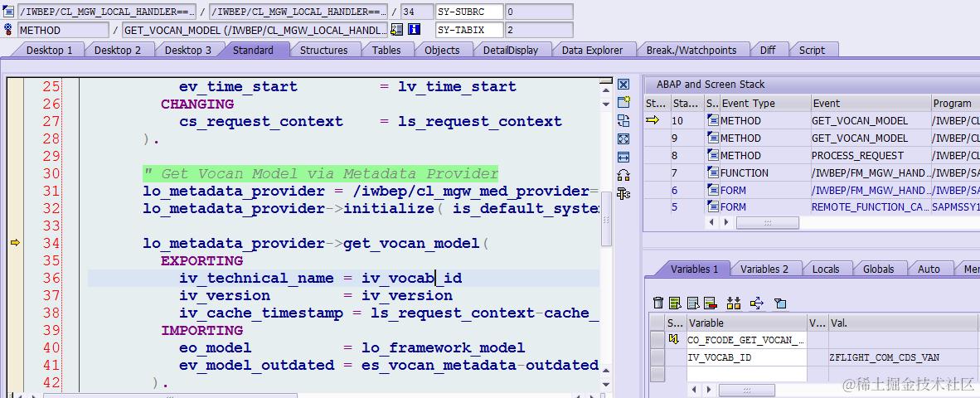Click the blue information icon in header
Screen dimensions: 980x398
click(414, 29)
